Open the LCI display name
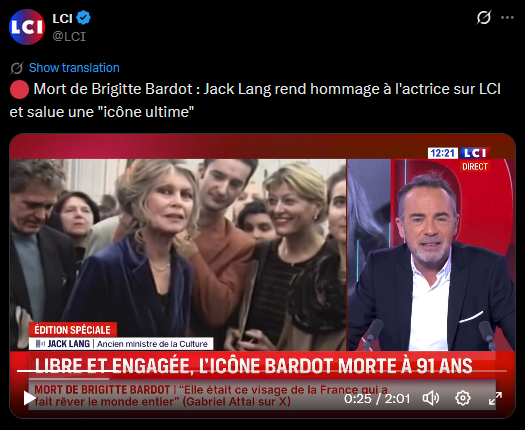This screenshot has width=525, height=430. click(62, 18)
